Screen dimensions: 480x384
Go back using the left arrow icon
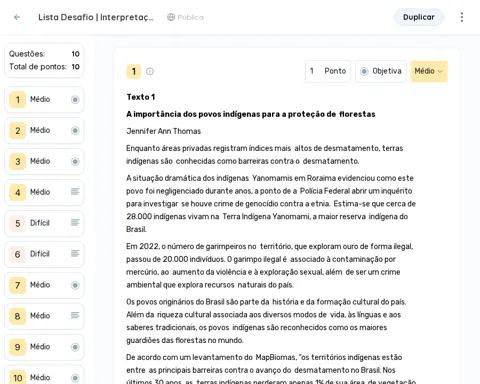coord(17,17)
